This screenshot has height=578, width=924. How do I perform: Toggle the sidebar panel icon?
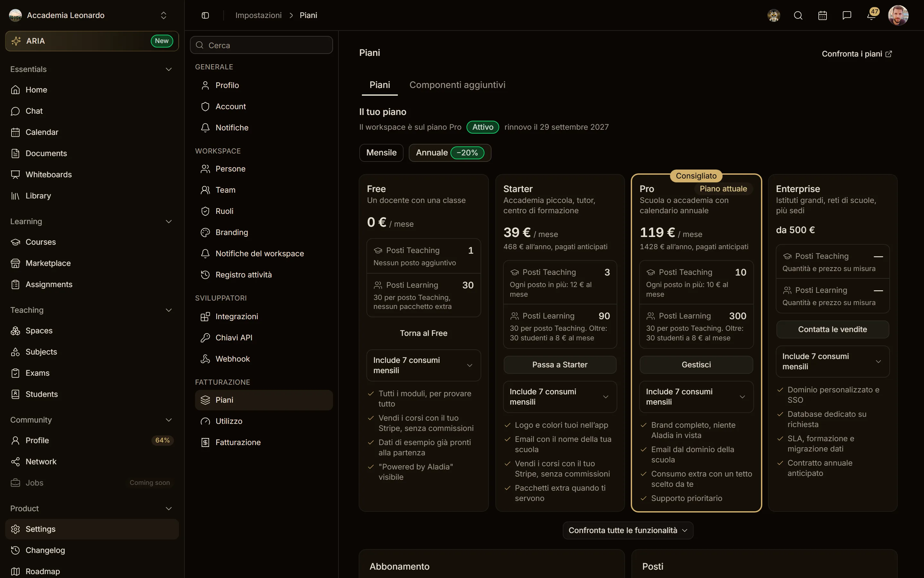pyautogui.click(x=205, y=15)
